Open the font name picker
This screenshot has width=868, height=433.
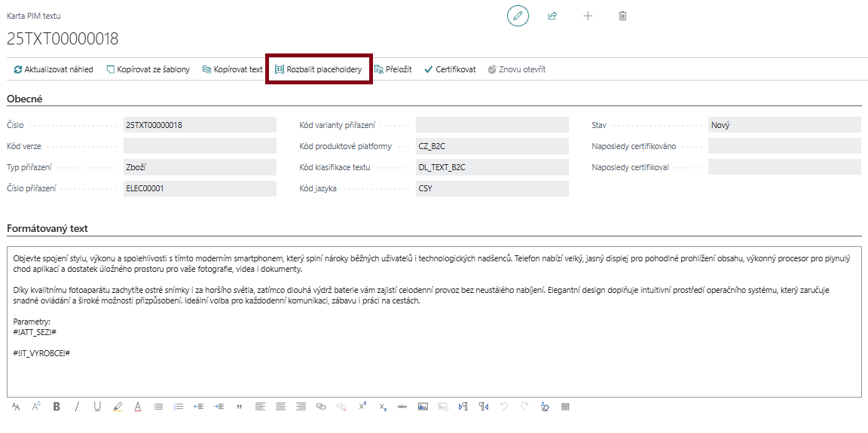(x=16, y=407)
